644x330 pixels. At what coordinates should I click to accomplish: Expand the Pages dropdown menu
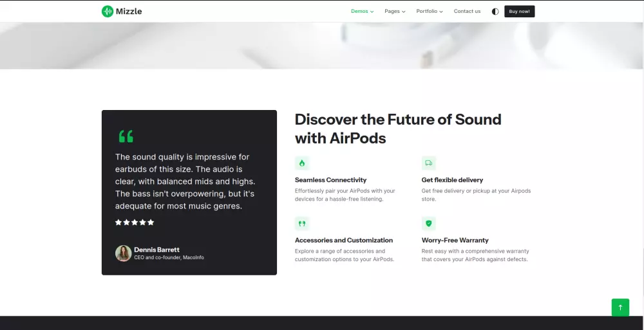click(395, 12)
